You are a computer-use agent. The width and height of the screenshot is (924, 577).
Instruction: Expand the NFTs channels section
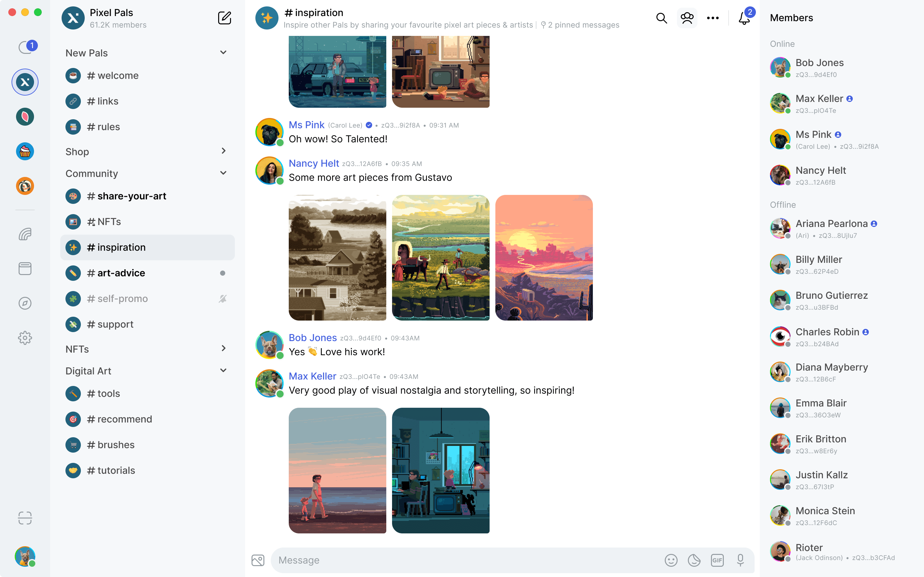[224, 348]
